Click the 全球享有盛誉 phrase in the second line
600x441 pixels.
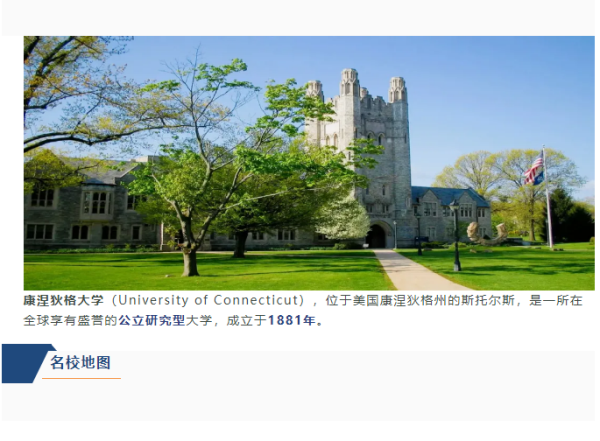point(64,320)
